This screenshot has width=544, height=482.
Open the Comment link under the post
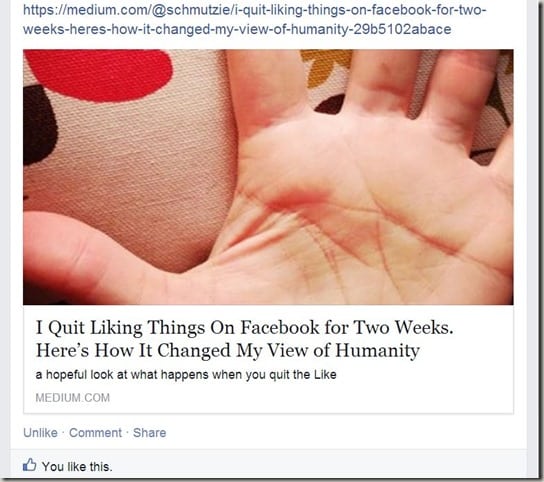tap(95, 433)
